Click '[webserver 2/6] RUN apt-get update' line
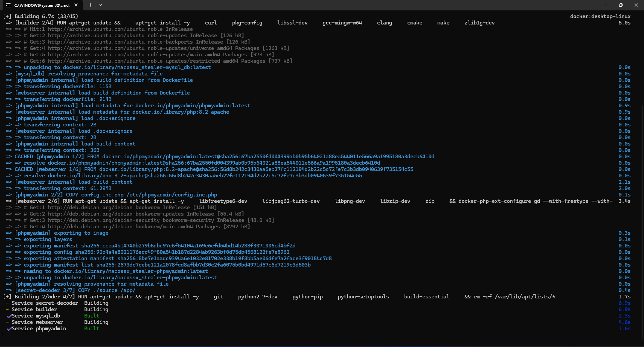The height and width of the screenshot is (347, 644). [309, 201]
